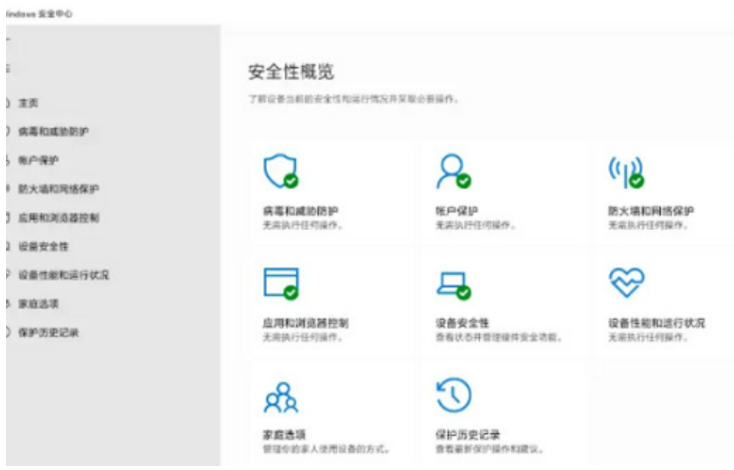734x470 pixels.
Task: Select 家庭选项 in the sidebar
Action: (x=38, y=303)
